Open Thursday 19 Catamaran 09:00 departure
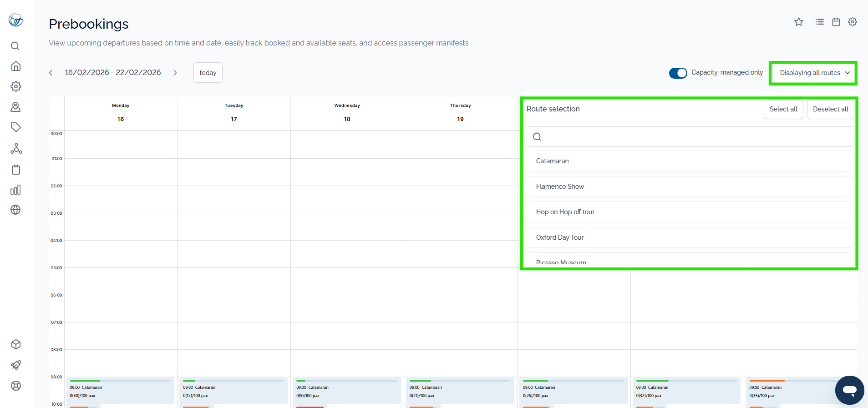The height and width of the screenshot is (408, 868). pos(460,390)
